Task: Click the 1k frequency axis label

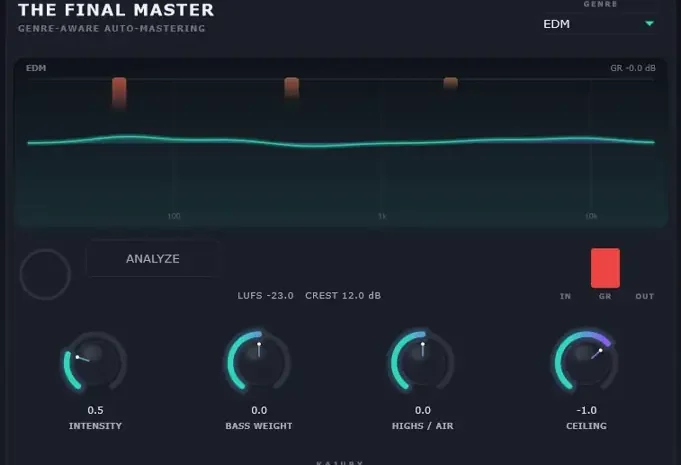Action: click(x=382, y=216)
